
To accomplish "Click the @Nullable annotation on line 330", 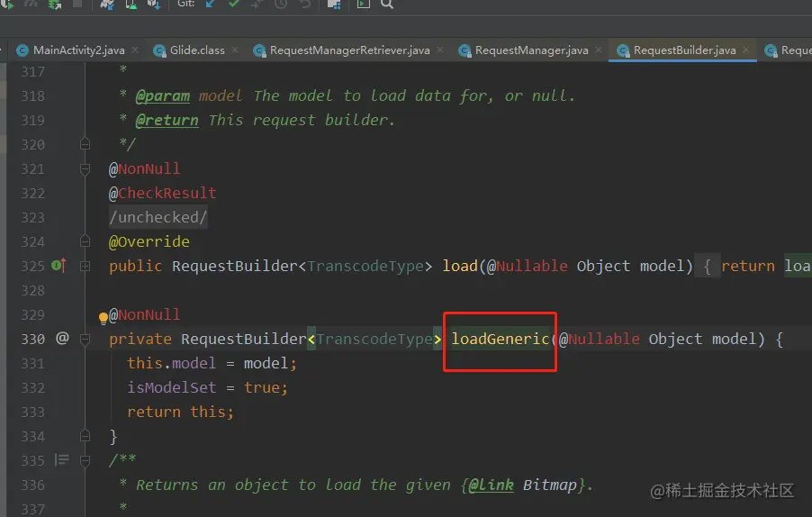I will point(600,339).
